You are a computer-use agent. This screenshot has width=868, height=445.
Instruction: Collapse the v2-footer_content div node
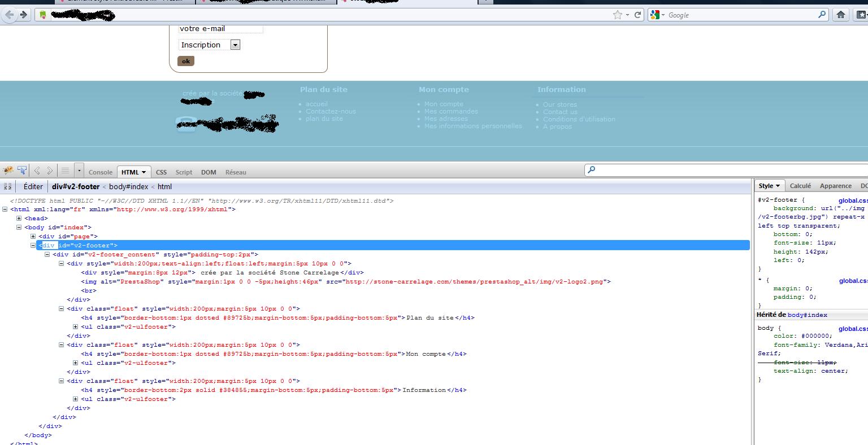pos(47,255)
